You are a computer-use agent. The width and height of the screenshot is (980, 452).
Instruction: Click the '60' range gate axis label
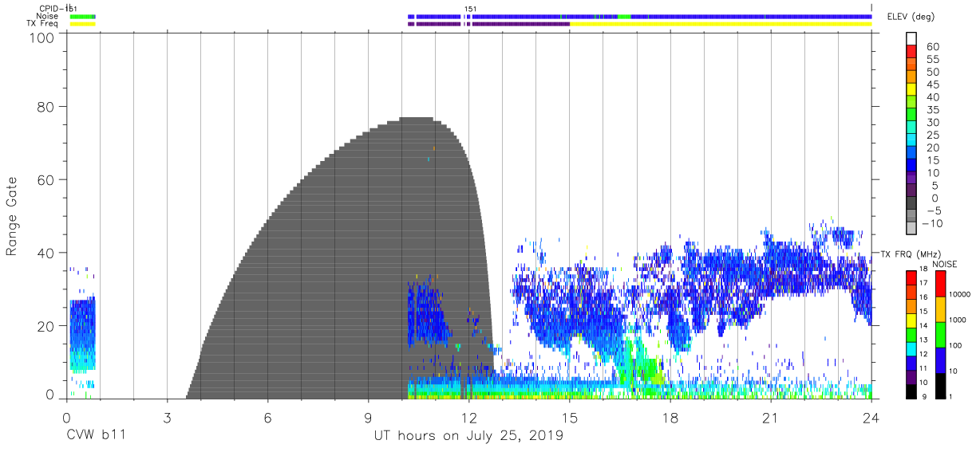[47, 179]
